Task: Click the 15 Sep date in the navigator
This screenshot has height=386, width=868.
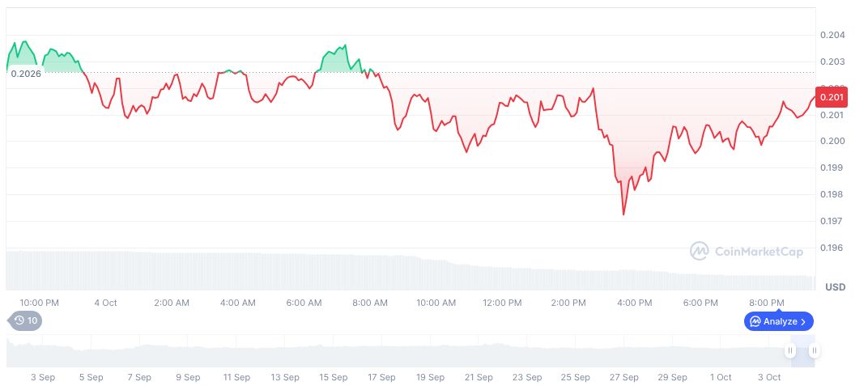Action: pyautogui.click(x=334, y=377)
